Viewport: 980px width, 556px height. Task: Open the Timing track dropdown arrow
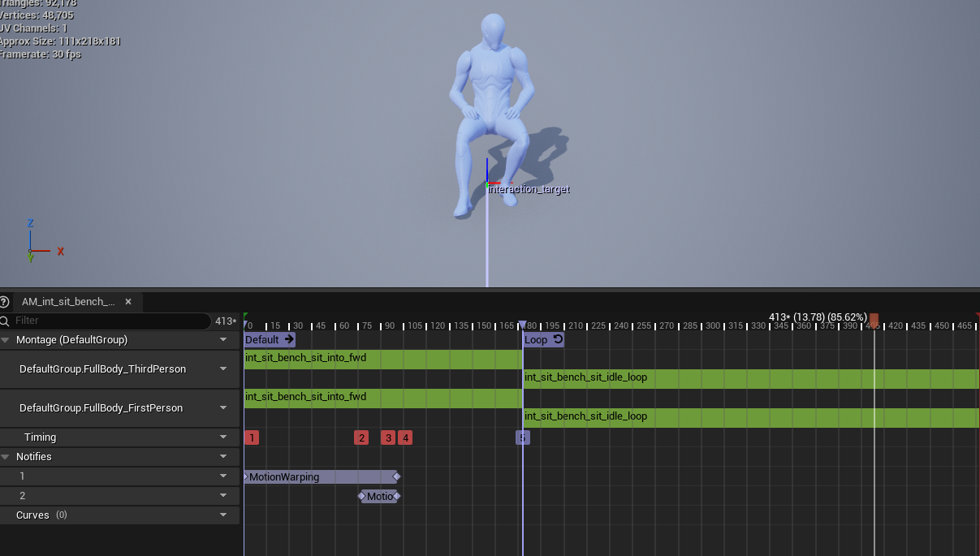223,437
